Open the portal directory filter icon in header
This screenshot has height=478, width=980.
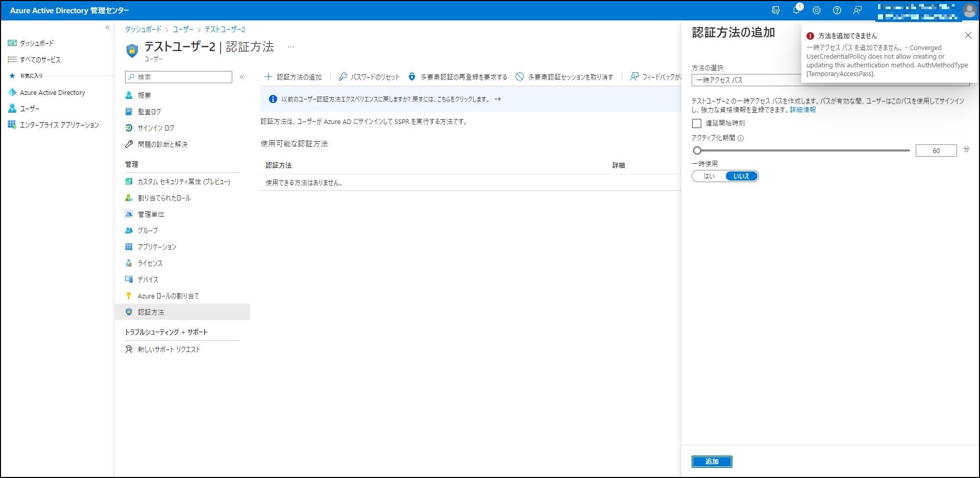(x=776, y=10)
